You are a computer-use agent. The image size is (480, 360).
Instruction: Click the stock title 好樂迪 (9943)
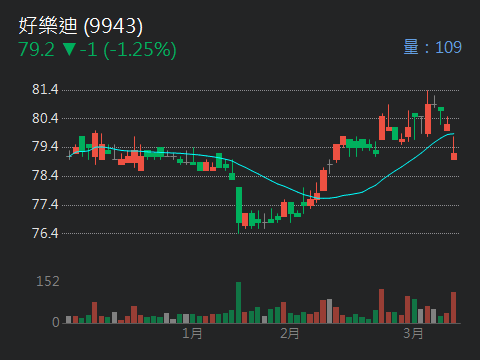81,26
